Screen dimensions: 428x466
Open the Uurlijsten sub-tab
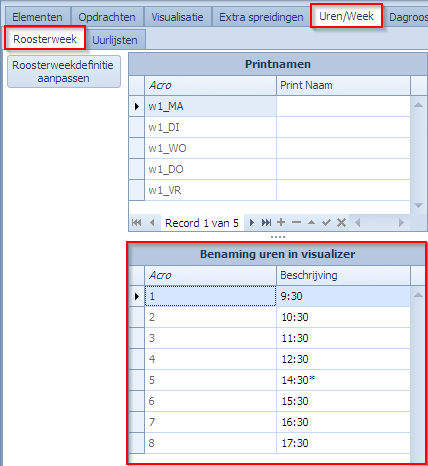115,40
